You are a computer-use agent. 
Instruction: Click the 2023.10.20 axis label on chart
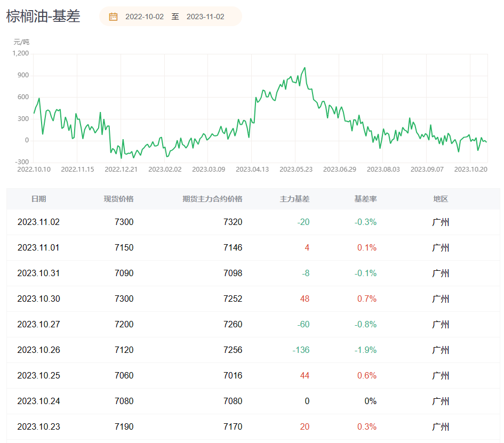click(x=470, y=170)
